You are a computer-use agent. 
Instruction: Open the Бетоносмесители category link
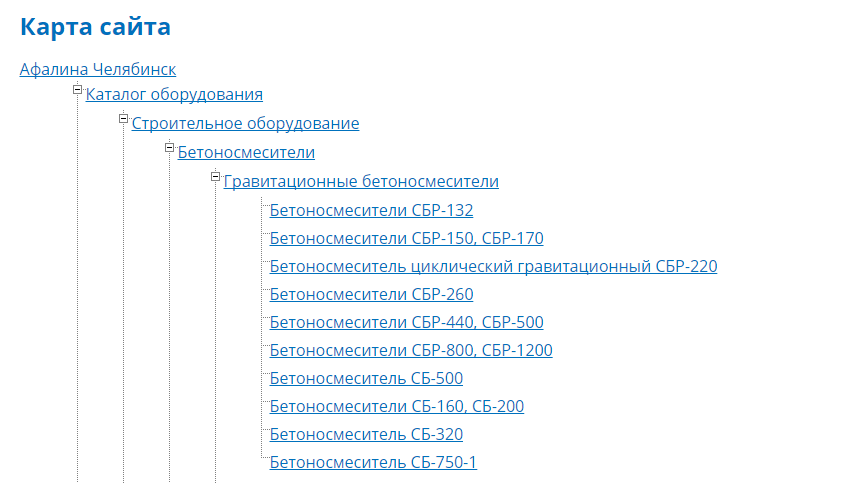point(246,153)
